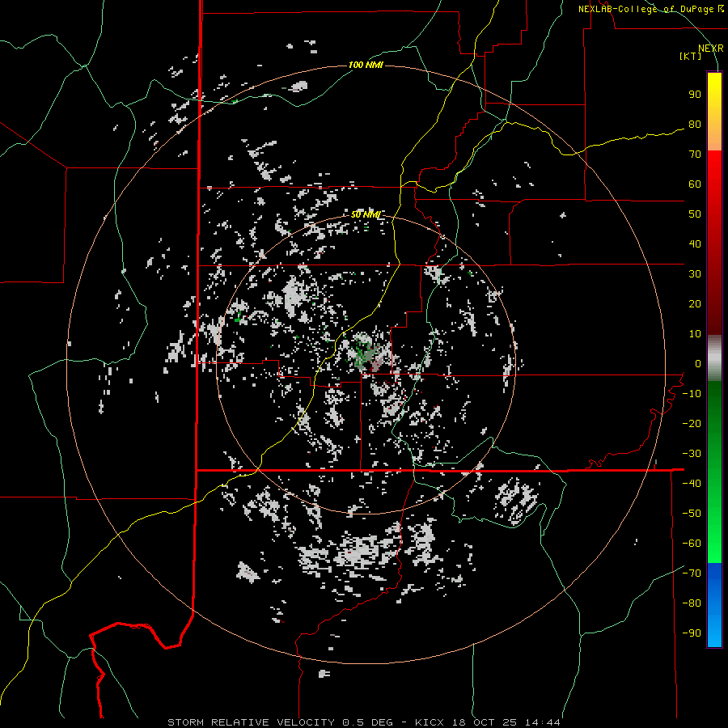Click the 0.5 DEG tilt text
The height and width of the screenshot is (728, 728).
point(368,722)
